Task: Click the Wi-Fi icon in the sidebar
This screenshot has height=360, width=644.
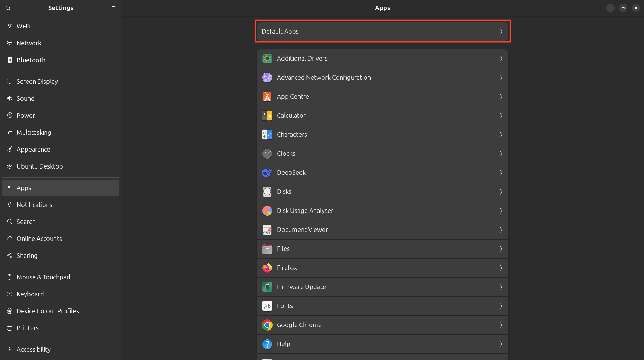Action: click(x=10, y=26)
